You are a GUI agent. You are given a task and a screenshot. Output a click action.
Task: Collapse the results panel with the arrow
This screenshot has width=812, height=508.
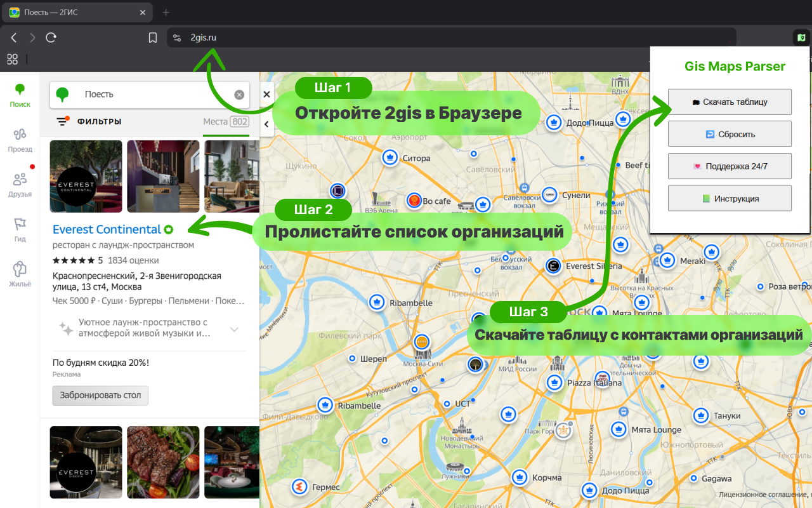pos(266,125)
